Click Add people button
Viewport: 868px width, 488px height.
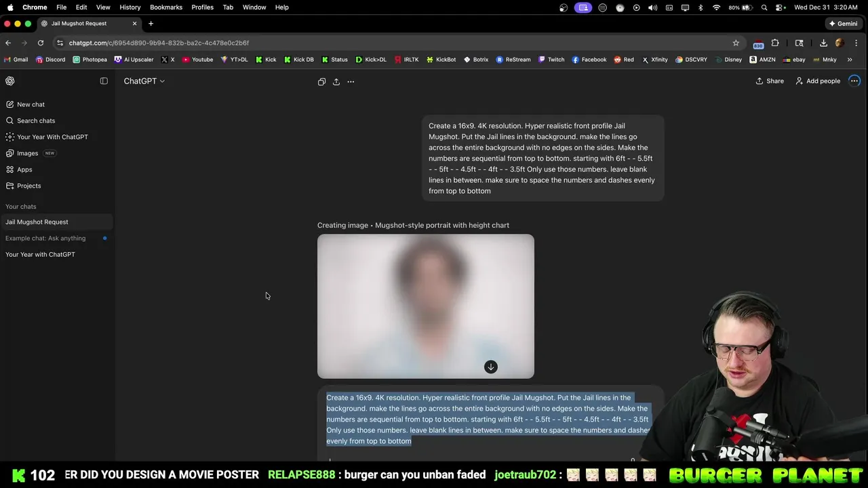click(x=818, y=81)
